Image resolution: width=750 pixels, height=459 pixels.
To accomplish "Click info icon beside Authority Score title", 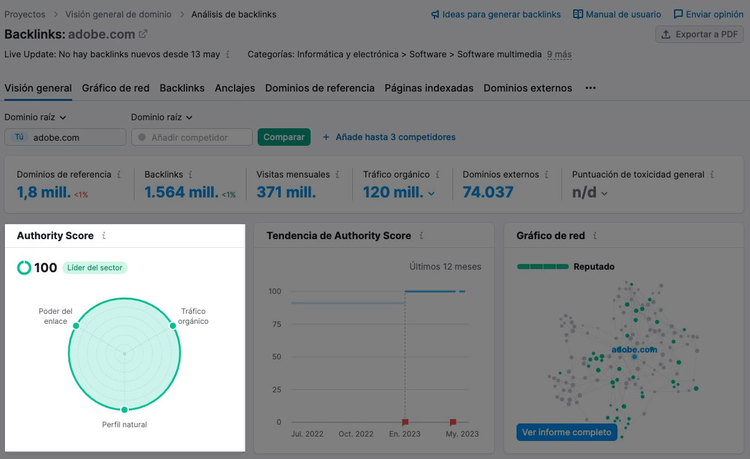I will click(x=104, y=236).
